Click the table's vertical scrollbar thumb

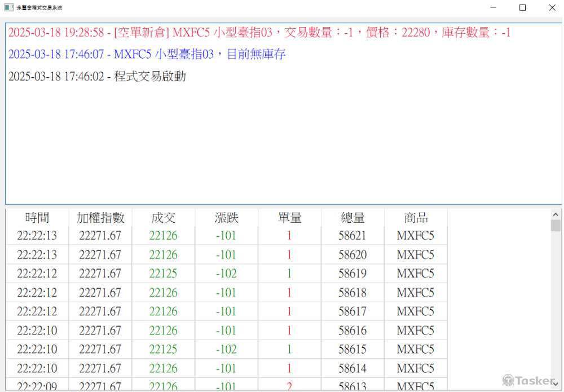tap(556, 226)
